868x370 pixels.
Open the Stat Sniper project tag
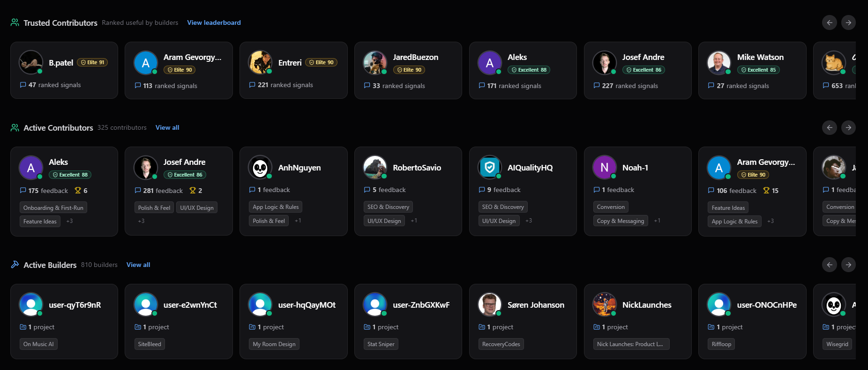(381, 344)
